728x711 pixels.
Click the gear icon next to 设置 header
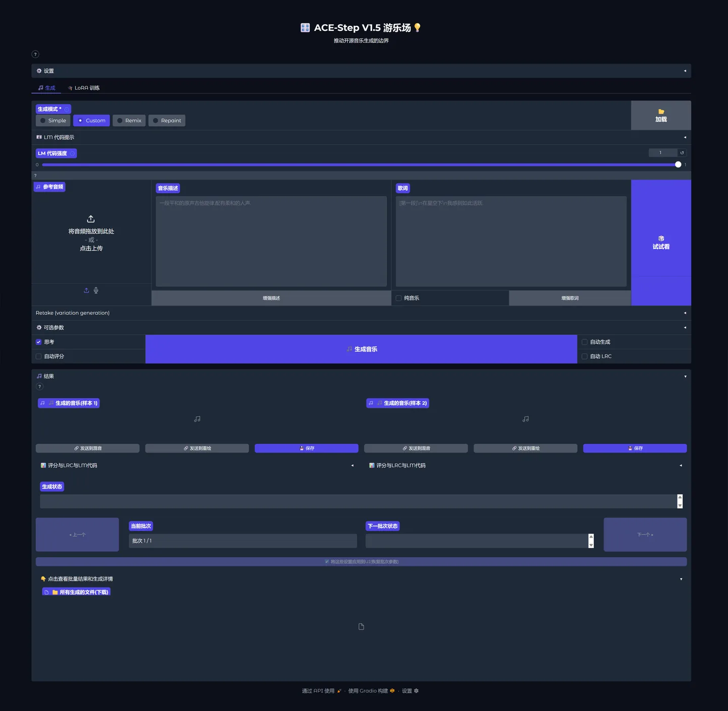(39, 71)
